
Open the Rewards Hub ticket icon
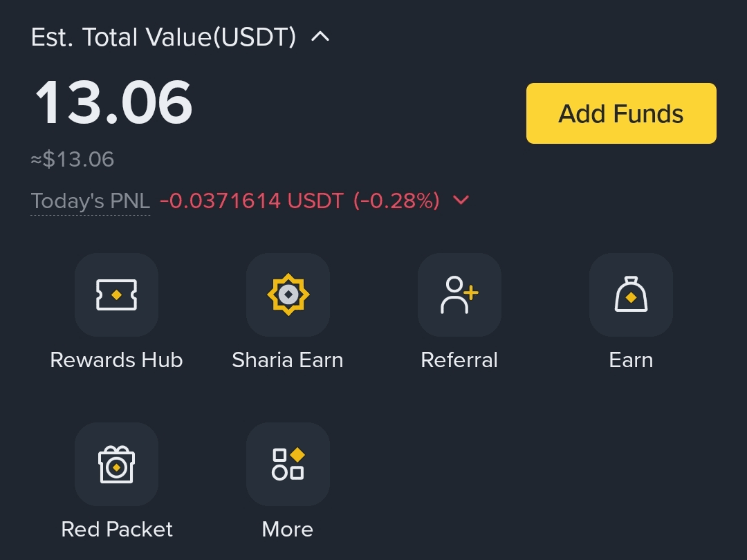coord(116,295)
